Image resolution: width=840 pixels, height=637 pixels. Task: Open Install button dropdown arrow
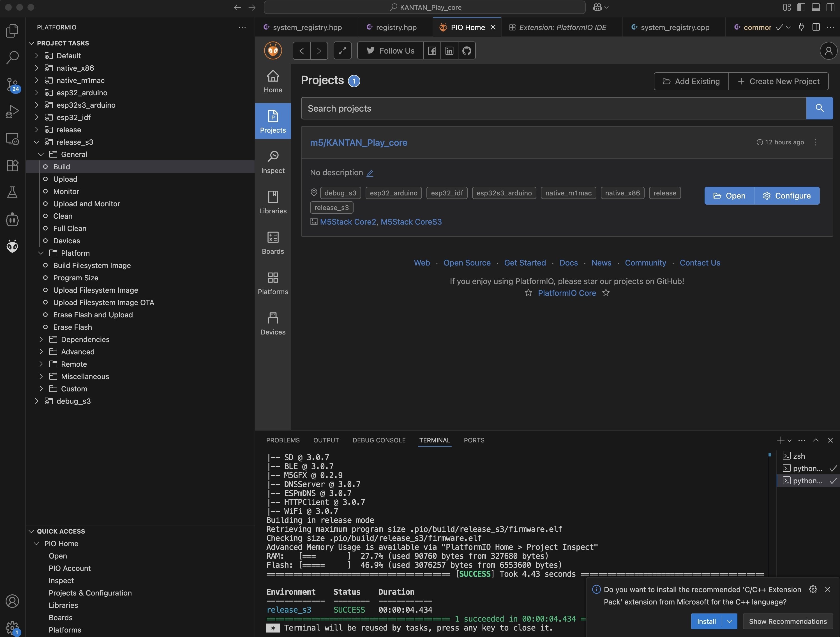[x=729, y=621]
